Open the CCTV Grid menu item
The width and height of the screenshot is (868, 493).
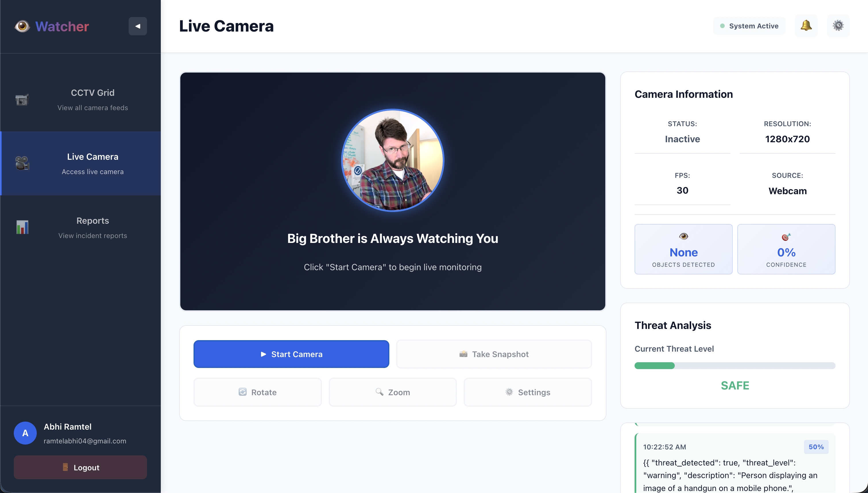coord(92,100)
